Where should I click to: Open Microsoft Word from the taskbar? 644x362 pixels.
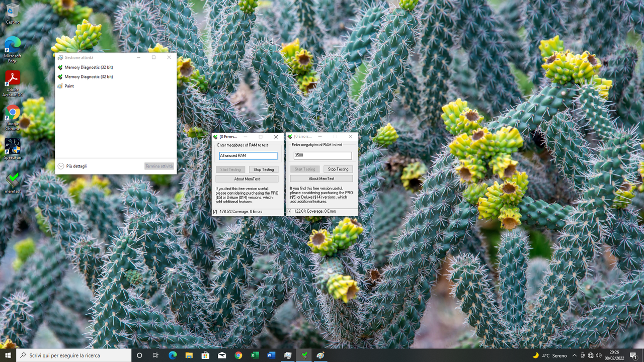tap(271, 355)
